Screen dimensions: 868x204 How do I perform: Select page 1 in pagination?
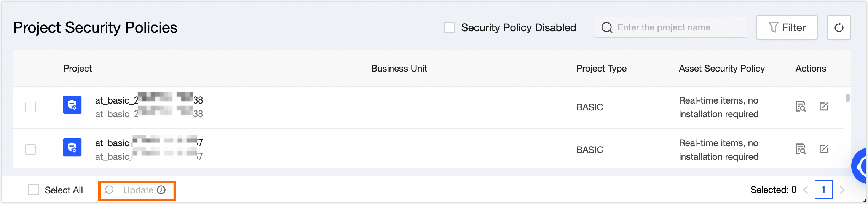click(x=823, y=190)
